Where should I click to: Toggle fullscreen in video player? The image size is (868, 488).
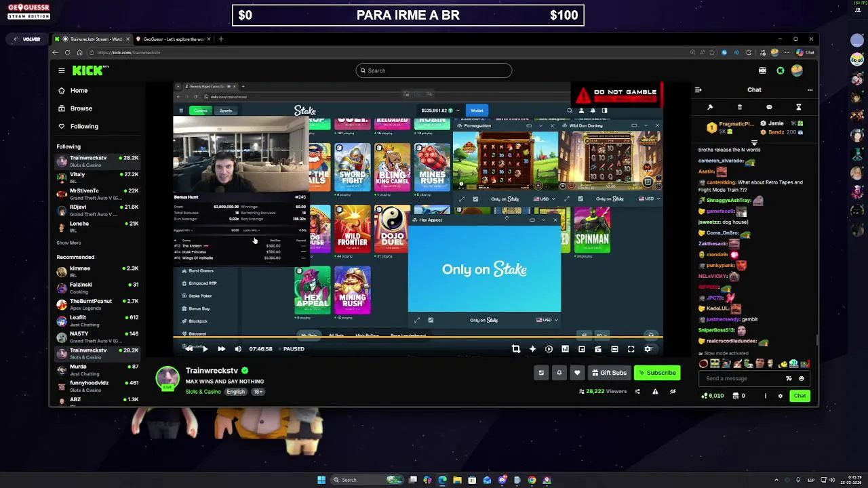tap(631, 349)
